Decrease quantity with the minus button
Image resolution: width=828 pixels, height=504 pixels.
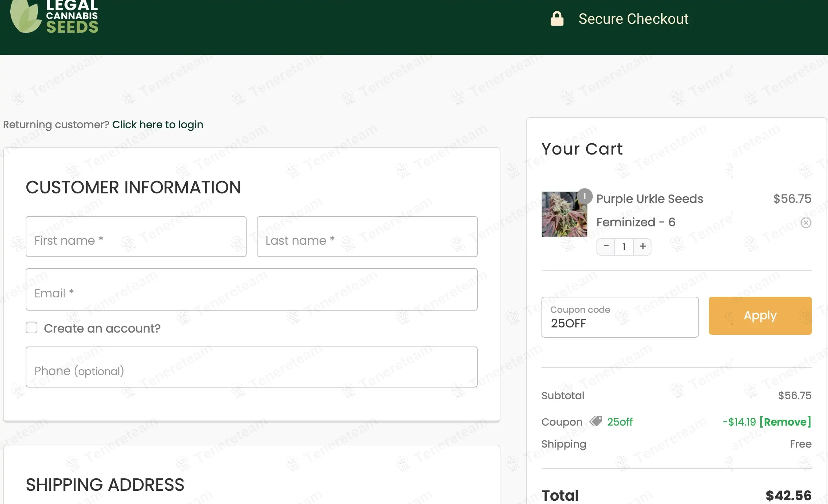tap(606, 246)
